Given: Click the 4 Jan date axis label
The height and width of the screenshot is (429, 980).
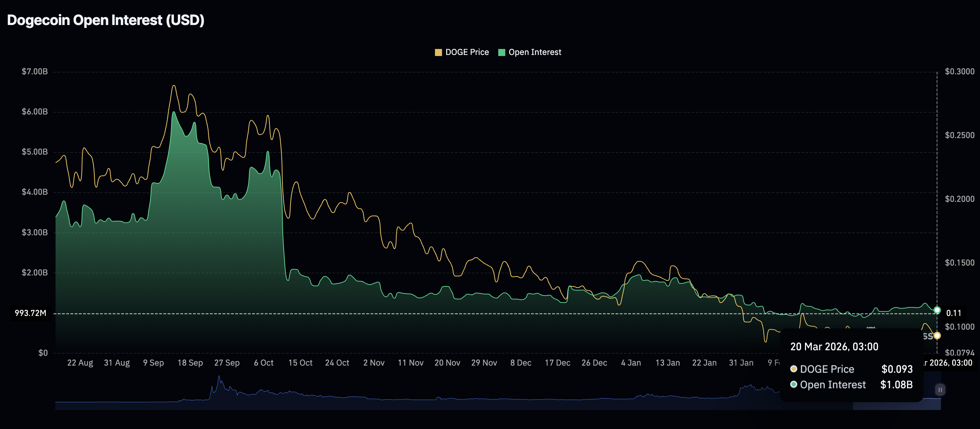Looking at the screenshot, I should click(631, 363).
